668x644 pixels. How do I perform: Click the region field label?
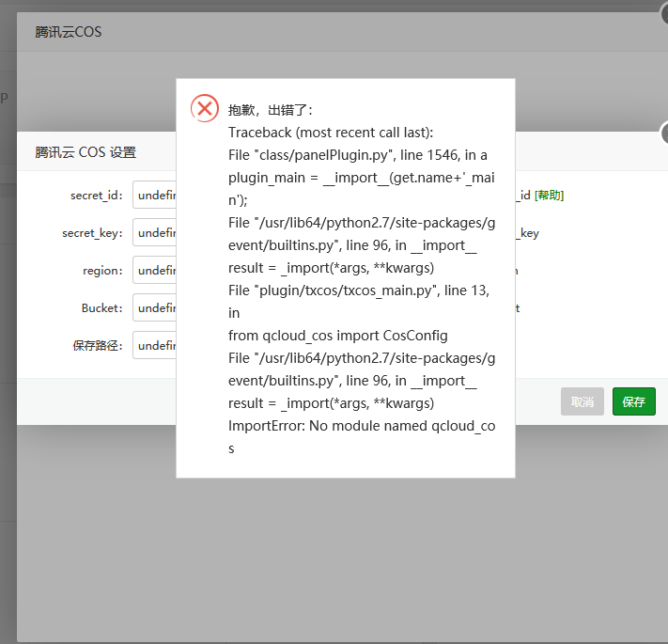pos(102,270)
